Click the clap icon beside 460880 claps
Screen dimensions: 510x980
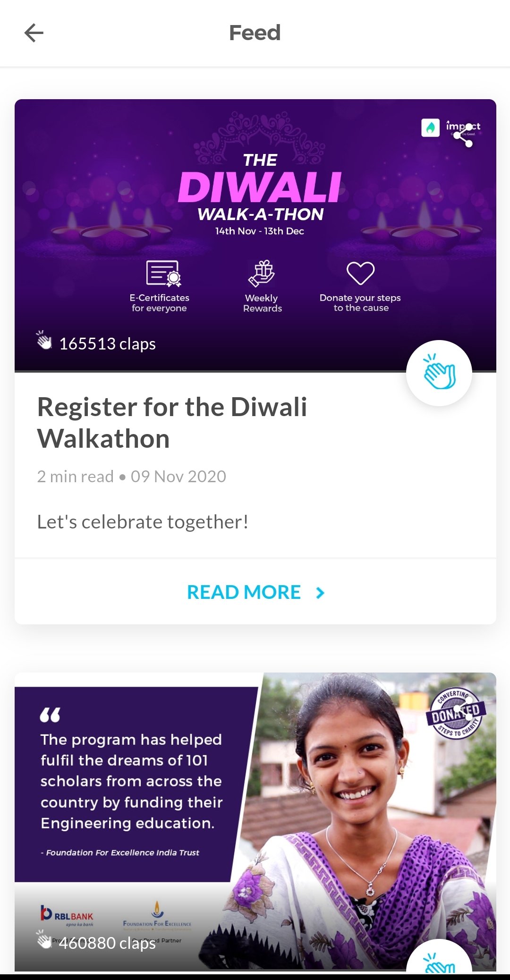pyautogui.click(x=44, y=939)
